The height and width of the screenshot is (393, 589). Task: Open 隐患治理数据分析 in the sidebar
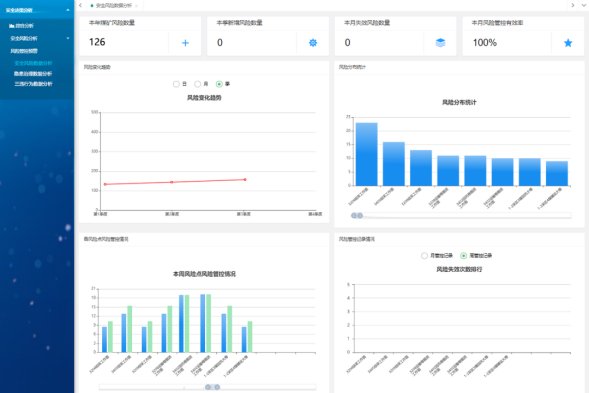point(33,74)
